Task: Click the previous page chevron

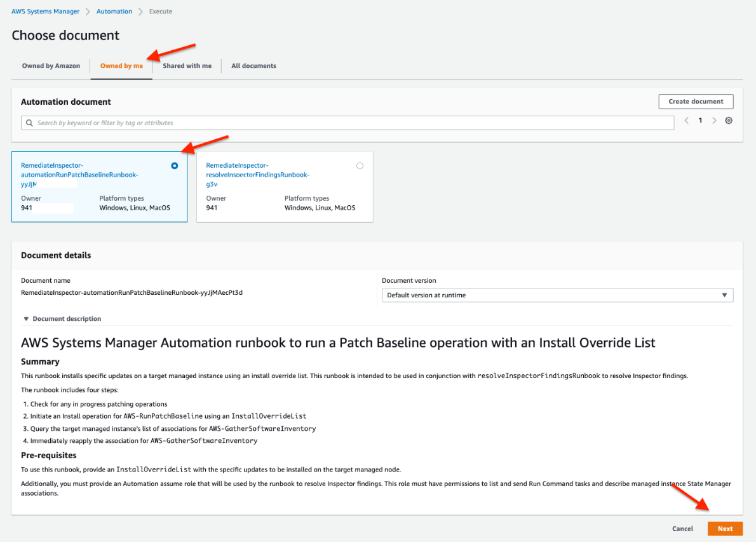Action: pos(686,120)
